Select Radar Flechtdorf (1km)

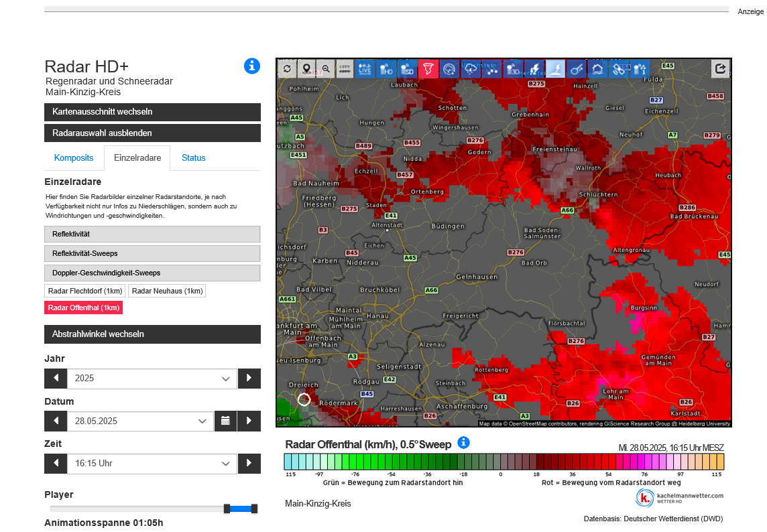click(85, 291)
